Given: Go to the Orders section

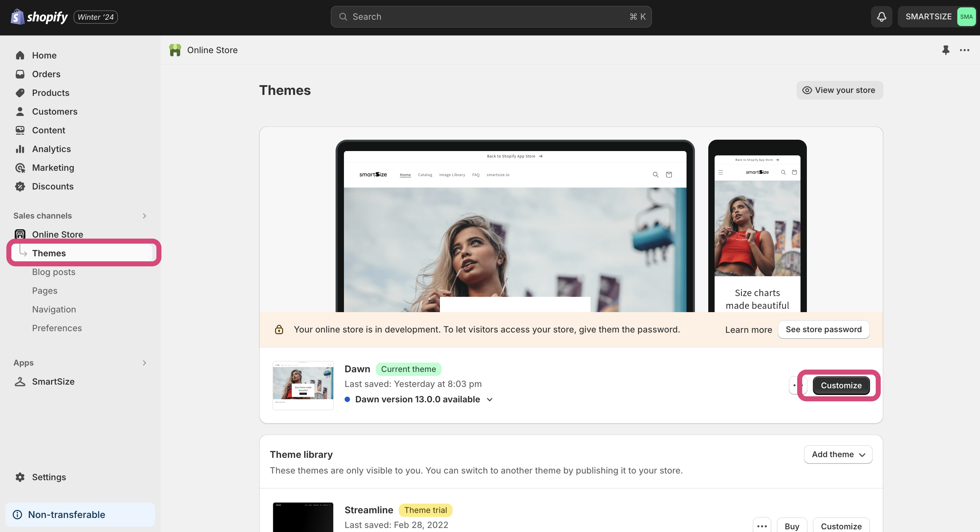Looking at the screenshot, I should [46, 74].
